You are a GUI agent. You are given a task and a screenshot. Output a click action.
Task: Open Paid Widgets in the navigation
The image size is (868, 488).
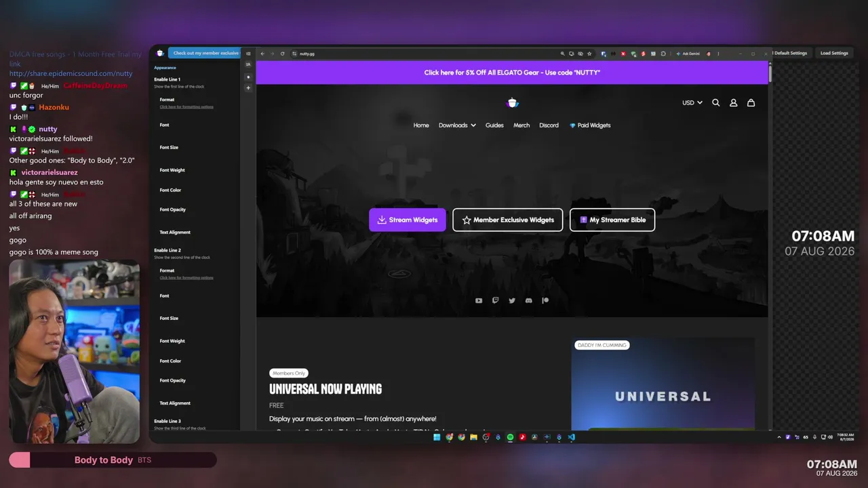pos(590,125)
